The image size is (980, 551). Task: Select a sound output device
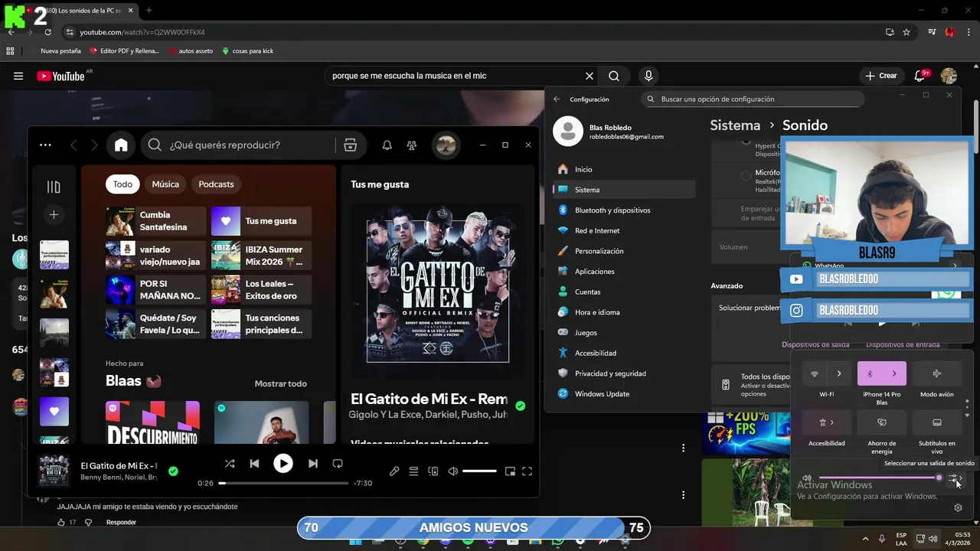click(955, 478)
